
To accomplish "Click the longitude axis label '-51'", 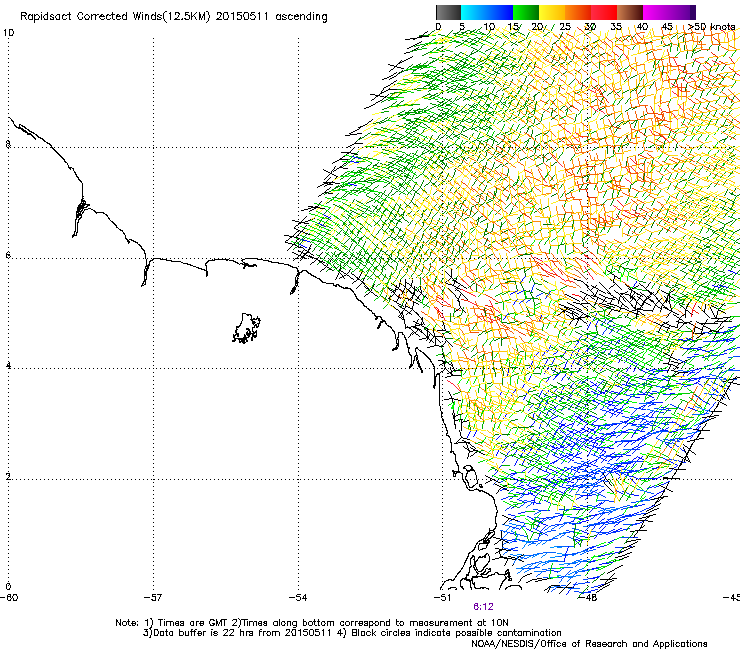I will point(443,598).
